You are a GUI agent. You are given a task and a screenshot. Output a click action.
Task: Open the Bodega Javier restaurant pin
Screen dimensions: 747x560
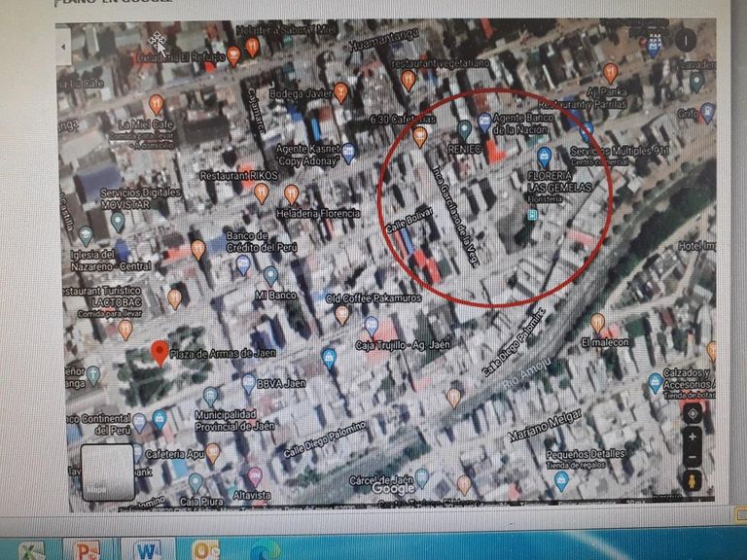[x=340, y=92]
